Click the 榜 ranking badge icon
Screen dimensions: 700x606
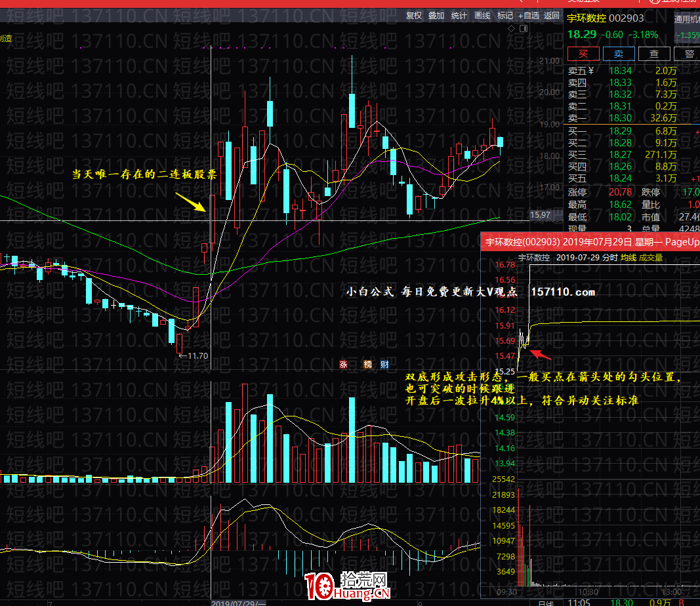pyautogui.click(x=367, y=364)
